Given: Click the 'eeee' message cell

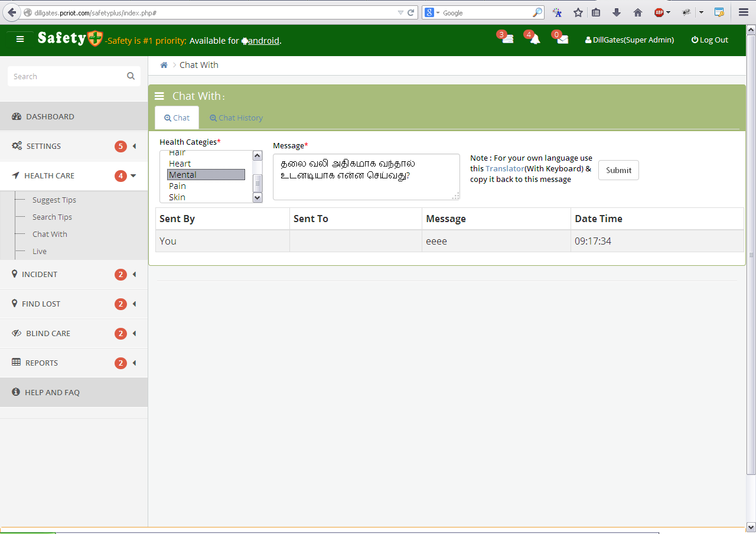Looking at the screenshot, I should click(496, 241).
